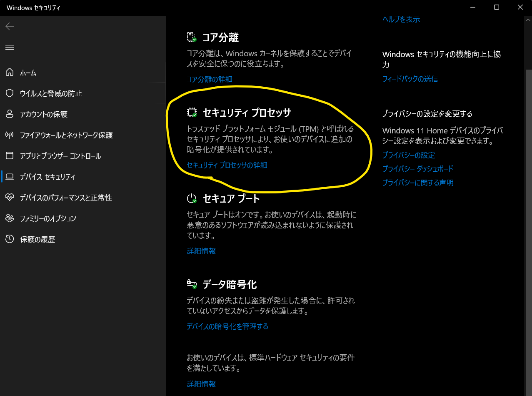
Task: Click 詳細情報 under セキュア ブート
Action: click(x=201, y=251)
